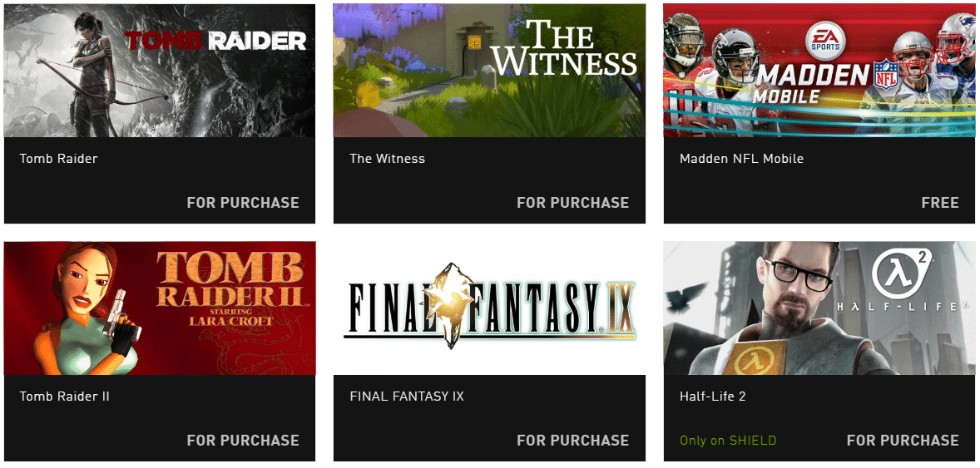Open the Final Fantasy IX logo banner
Viewport: 980px width, 468px height.
pyautogui.click(x=489, y=308)
